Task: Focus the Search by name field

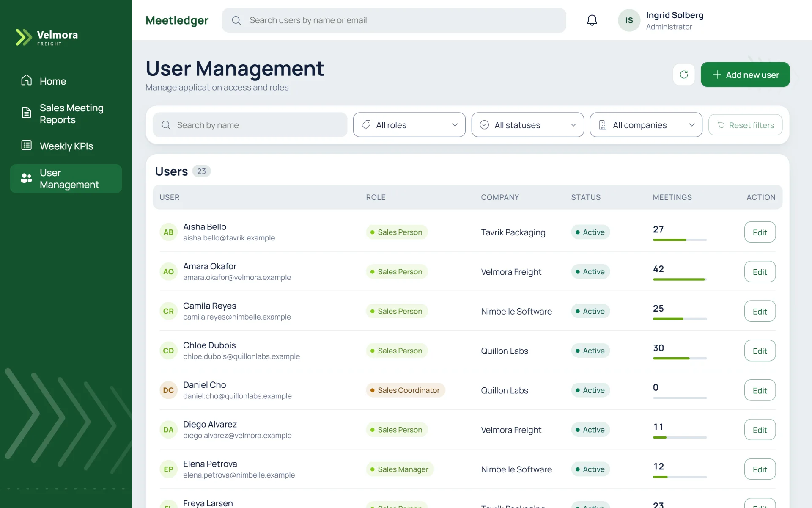Action: click(250, 125)
